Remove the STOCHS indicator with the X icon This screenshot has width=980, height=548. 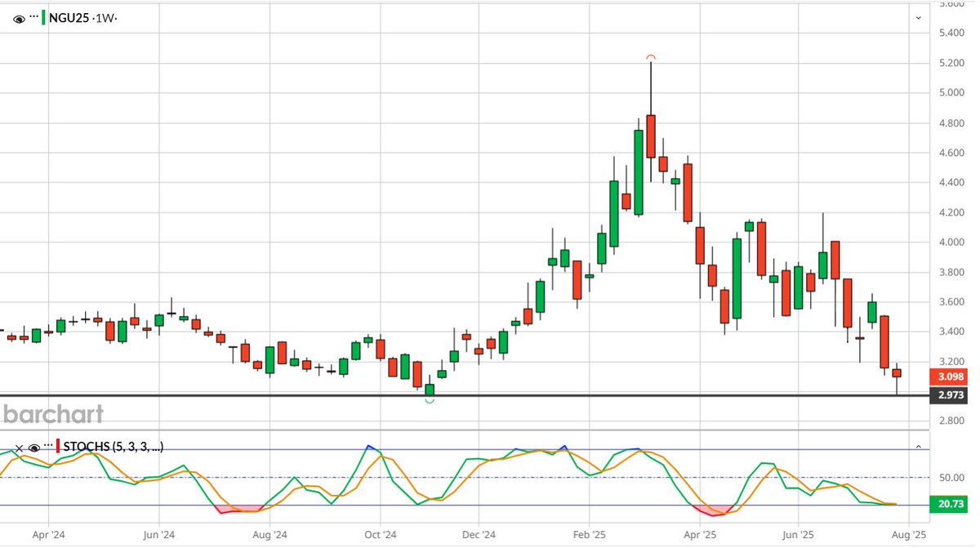(20, 448)
